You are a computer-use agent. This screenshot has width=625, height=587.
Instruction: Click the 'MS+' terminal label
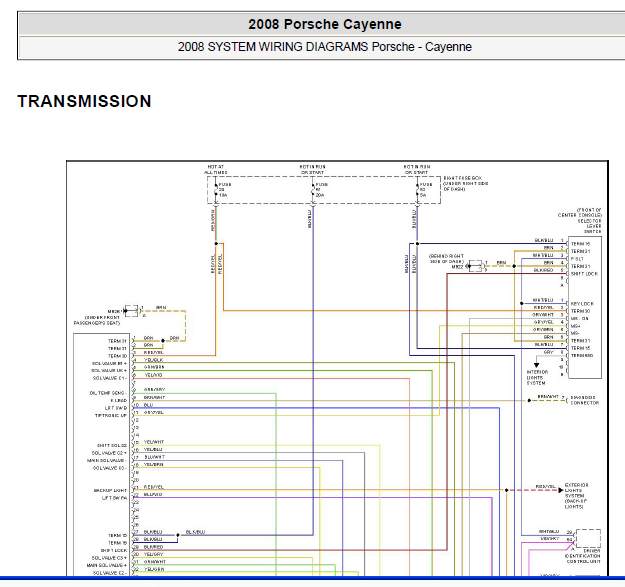click(575, 326)
